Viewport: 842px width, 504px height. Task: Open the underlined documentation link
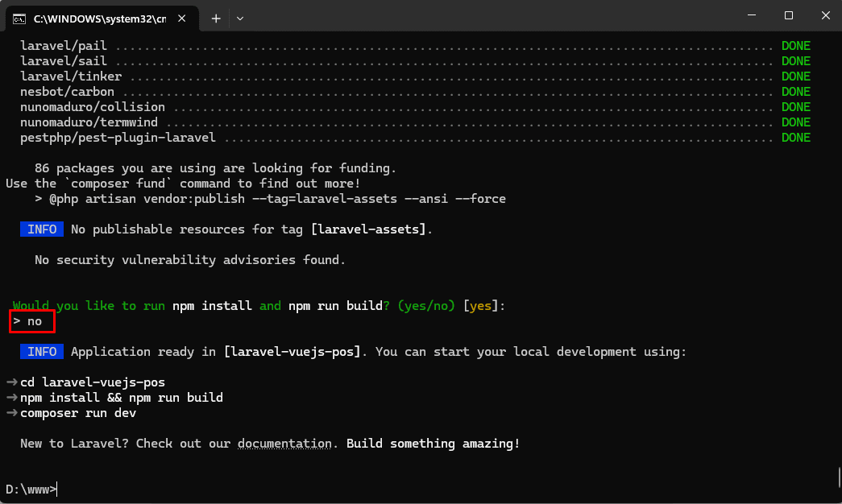point(284,444)
